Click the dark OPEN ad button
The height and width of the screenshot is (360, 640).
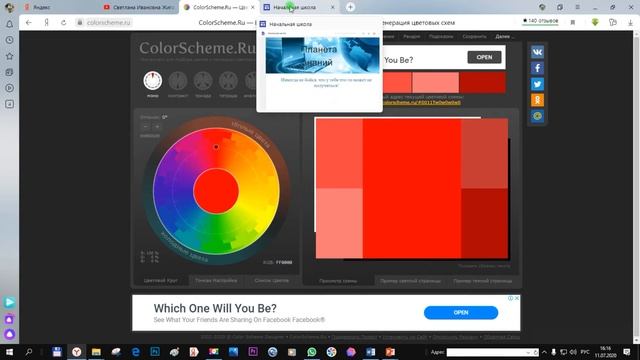click(x=484, y=57)
